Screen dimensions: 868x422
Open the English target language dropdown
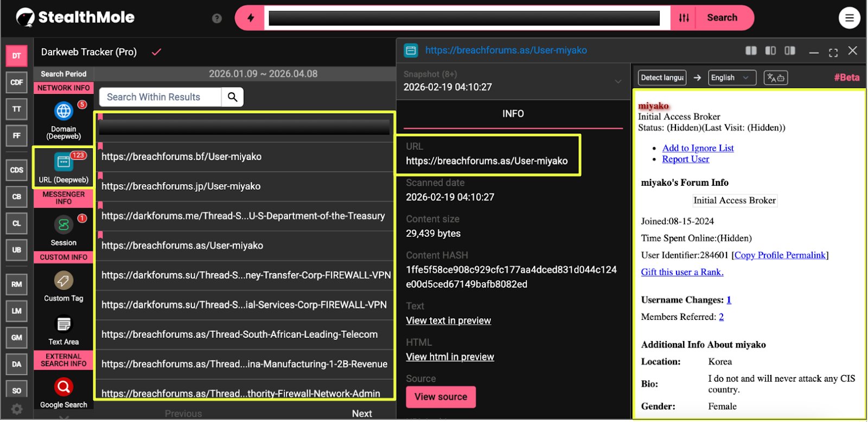tap(732, 78)
